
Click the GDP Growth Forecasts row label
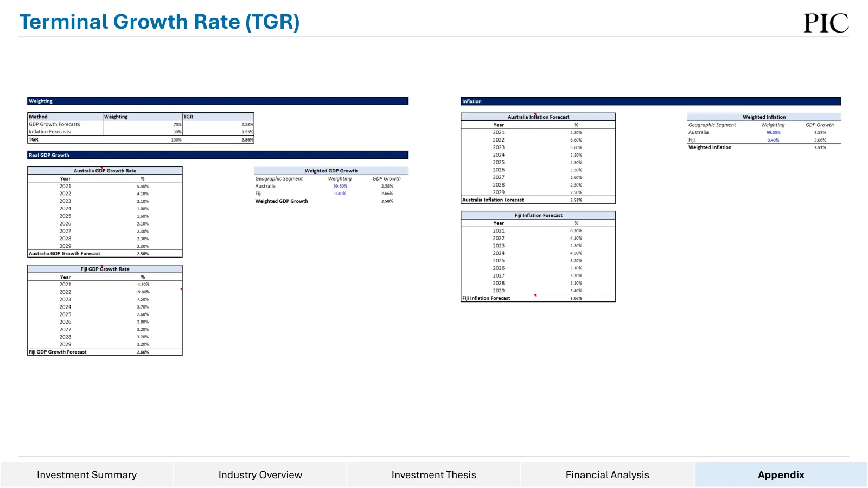coord(54,124)
